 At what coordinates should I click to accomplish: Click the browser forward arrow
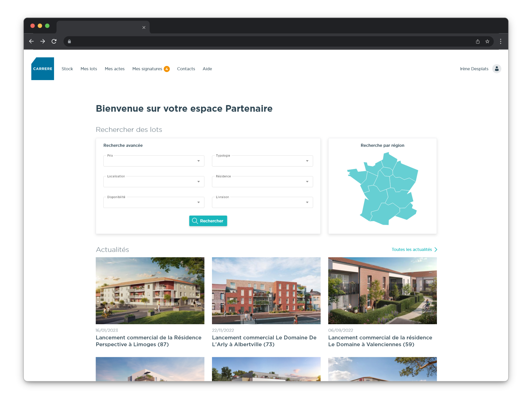tap(43, 41)
